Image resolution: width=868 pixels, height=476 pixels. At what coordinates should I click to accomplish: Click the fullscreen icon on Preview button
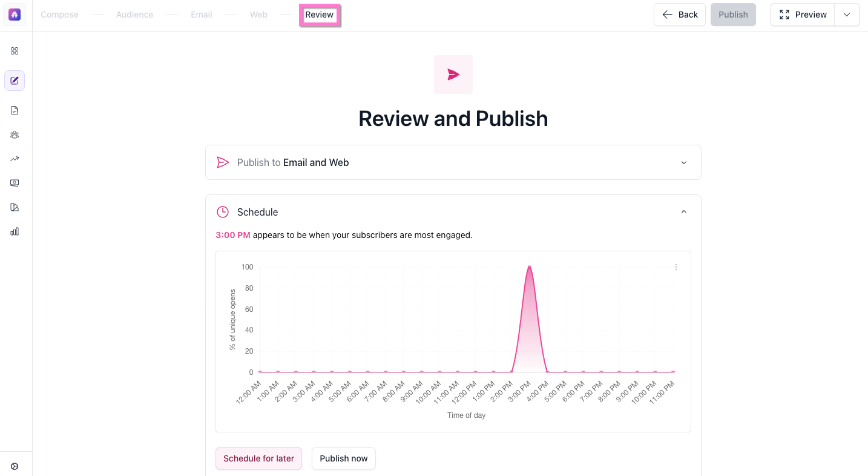[x=784, y=15]
